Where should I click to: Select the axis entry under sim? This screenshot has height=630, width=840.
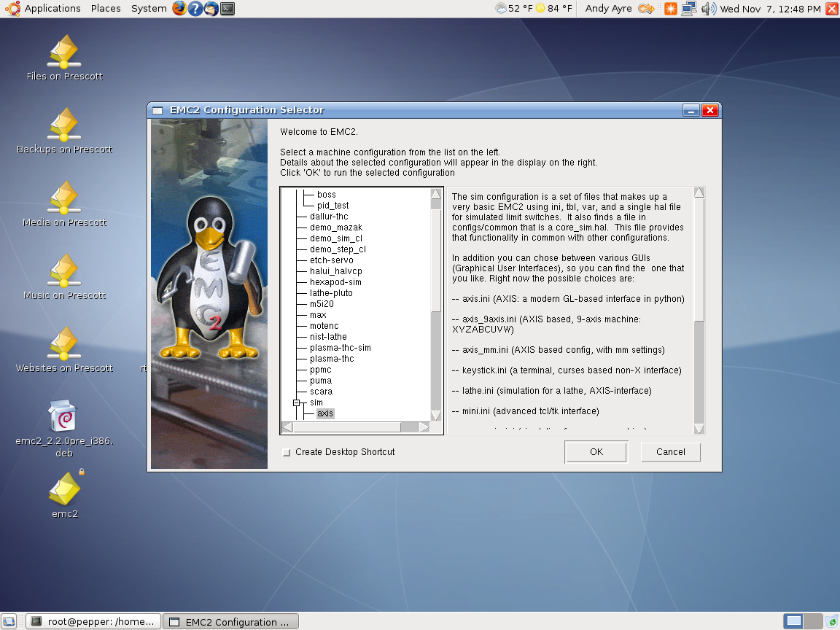325,413
